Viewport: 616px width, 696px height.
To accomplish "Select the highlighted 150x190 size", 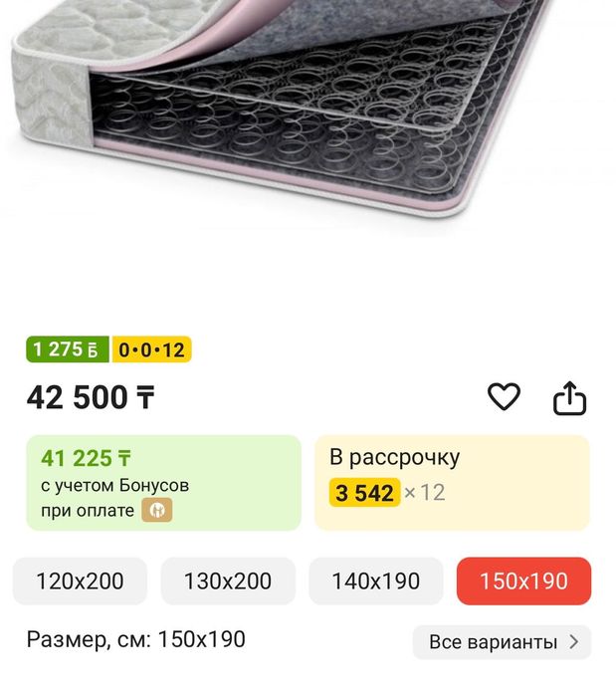I will click(523, 581).
